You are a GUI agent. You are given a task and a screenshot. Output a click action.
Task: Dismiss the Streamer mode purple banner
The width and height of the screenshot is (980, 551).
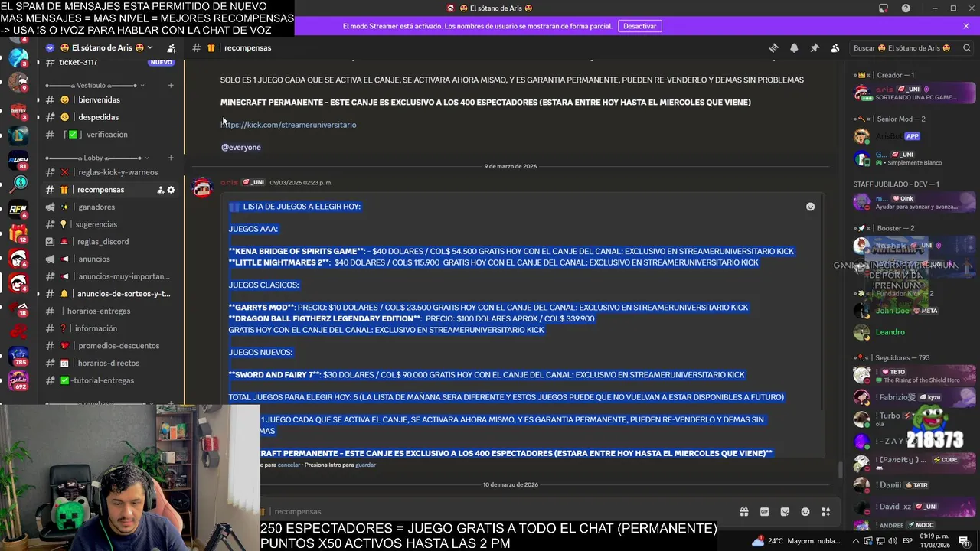click(966, 26)
